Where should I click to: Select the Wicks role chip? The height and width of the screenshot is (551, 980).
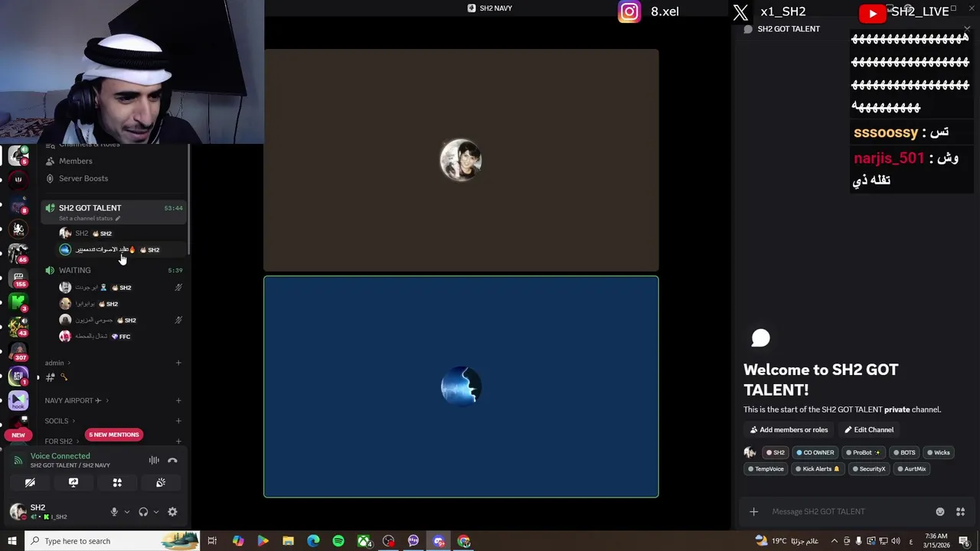coord(938,452)
